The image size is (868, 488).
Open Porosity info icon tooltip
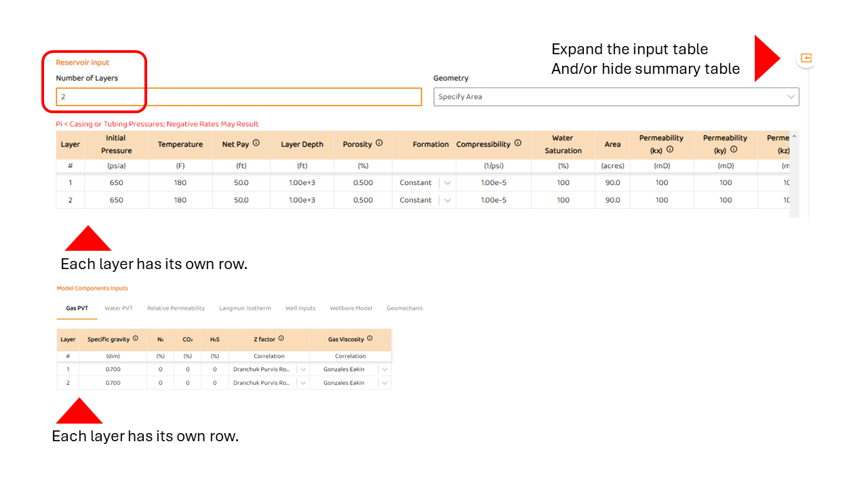(379, 144)
